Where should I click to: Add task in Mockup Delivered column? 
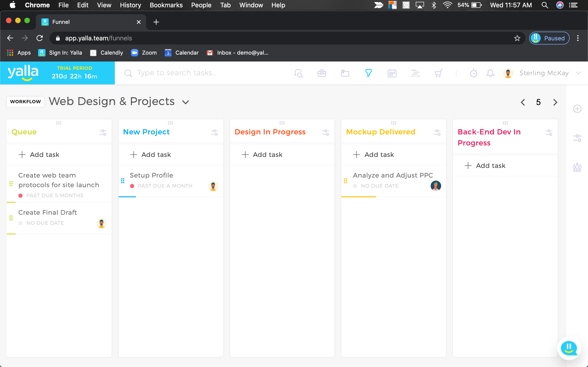pyautogui.click(x=373, y=155)
